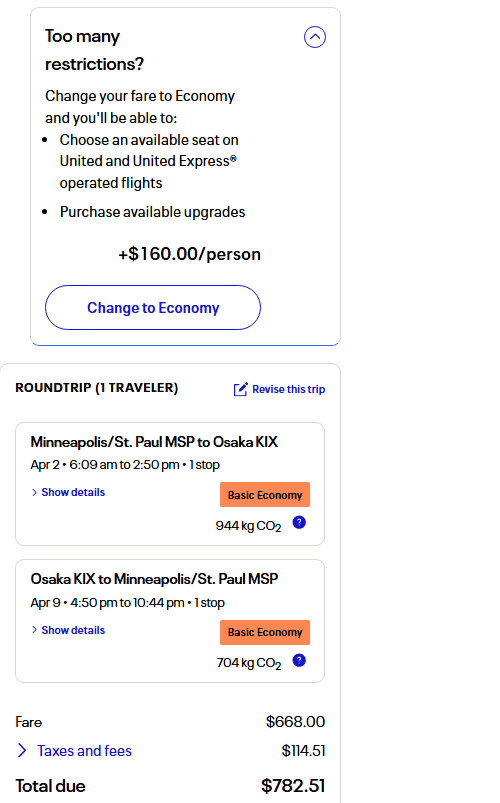Expand the Taxes and fees breakdown
Image resolution: width=500 pixels, height=803 pixels.
pos(84,751)
